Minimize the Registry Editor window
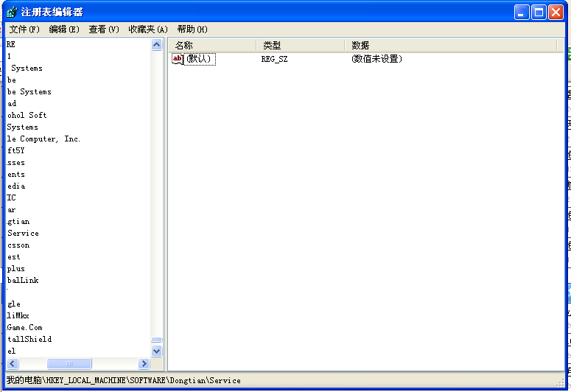Viewport: 571px width, 392px height. click(521, 12)
